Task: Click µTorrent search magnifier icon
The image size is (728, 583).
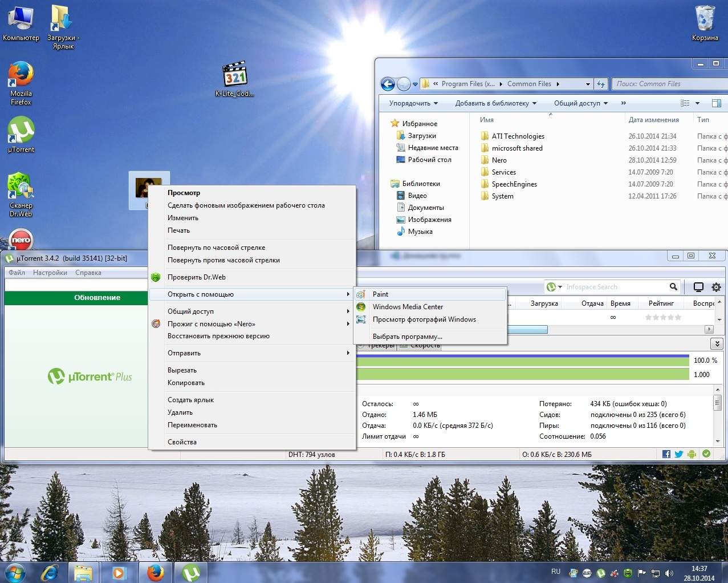Action: (673, 287)
